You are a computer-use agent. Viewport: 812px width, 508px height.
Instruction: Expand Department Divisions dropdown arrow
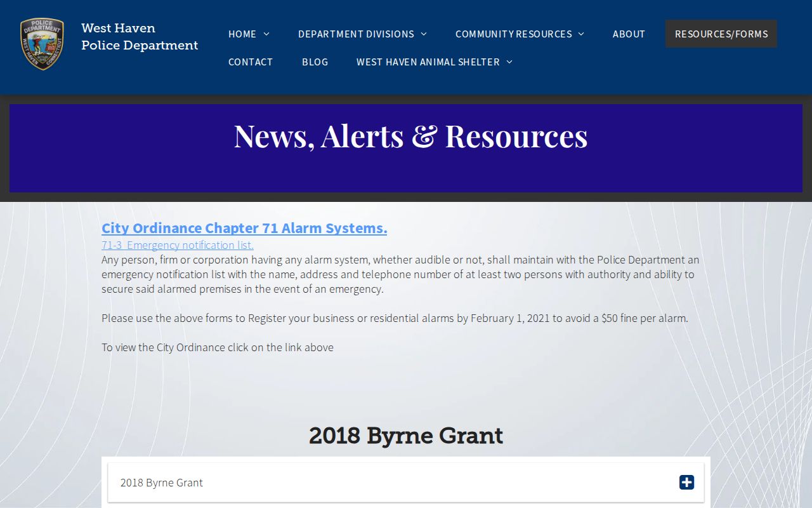coord(424,34)
